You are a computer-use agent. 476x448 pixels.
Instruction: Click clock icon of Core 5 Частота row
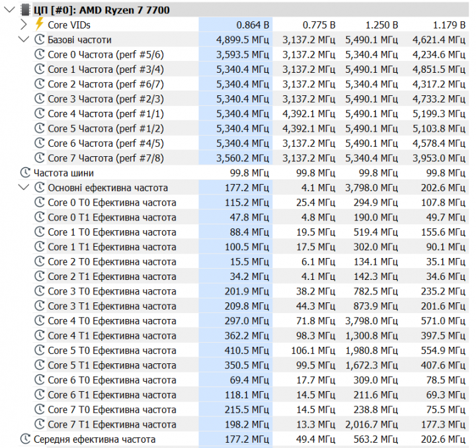40,128
